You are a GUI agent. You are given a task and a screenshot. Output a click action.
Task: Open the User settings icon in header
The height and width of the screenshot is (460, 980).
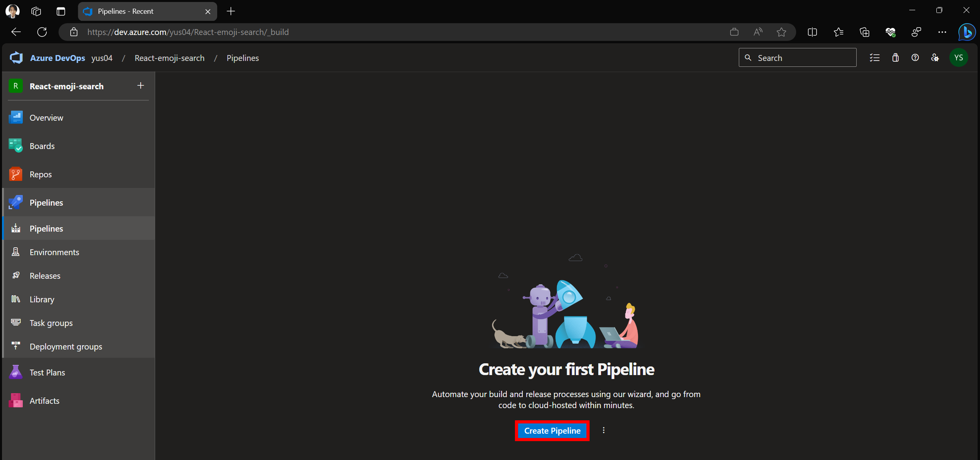click(x=935, y=58)
